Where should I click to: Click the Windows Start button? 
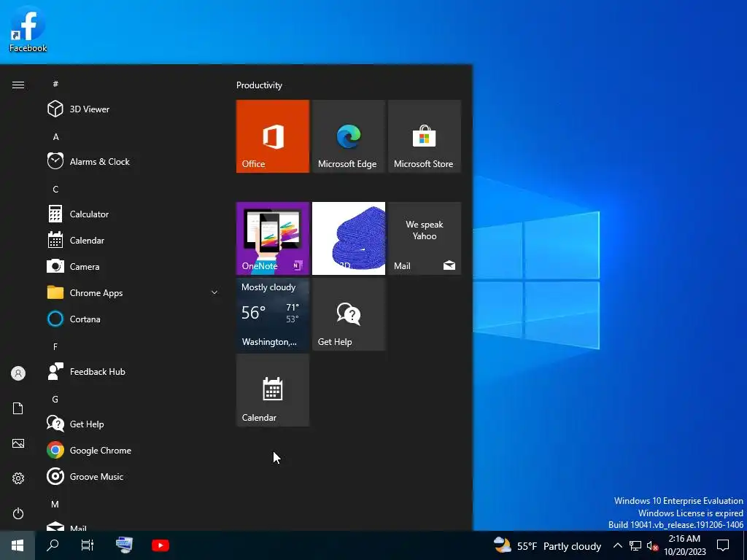pos(18,545)
